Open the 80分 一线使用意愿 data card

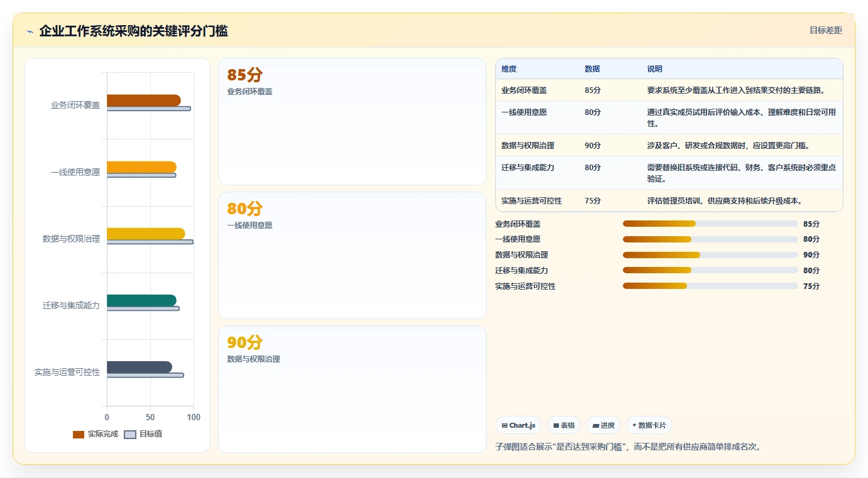click(x=352, y=256)
